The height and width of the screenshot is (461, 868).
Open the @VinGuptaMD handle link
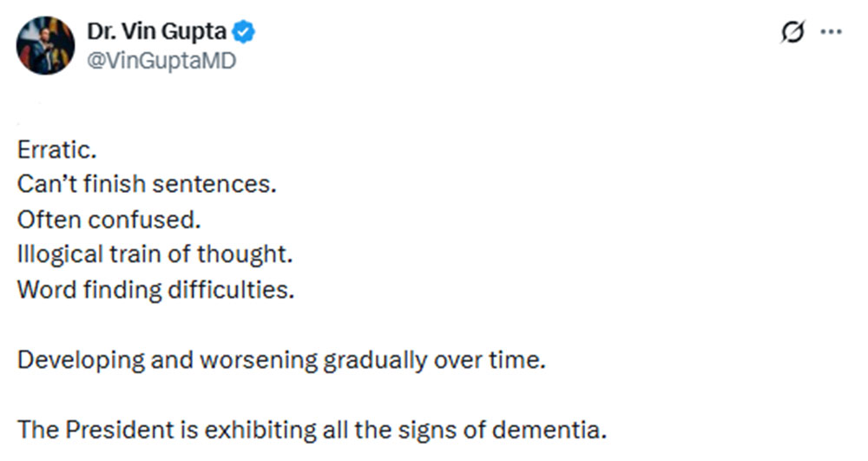(x=161, y=61)
